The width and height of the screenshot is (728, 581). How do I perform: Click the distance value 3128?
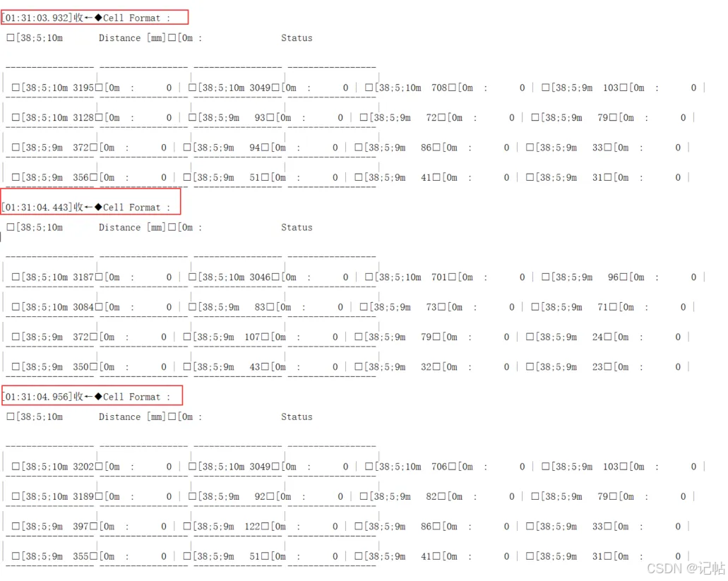click(x=83, y=117)
